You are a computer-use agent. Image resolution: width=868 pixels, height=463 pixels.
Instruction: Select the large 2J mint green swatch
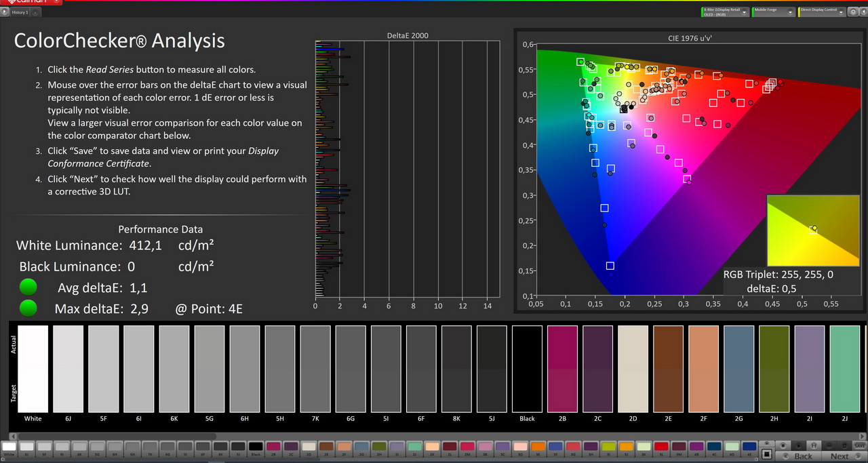844,368
